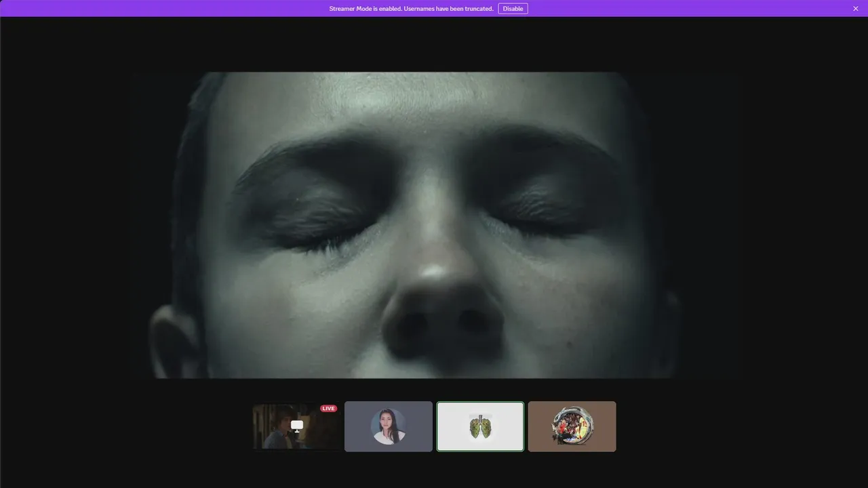Click the circular collage avatar image

click(x=572, y=426)
